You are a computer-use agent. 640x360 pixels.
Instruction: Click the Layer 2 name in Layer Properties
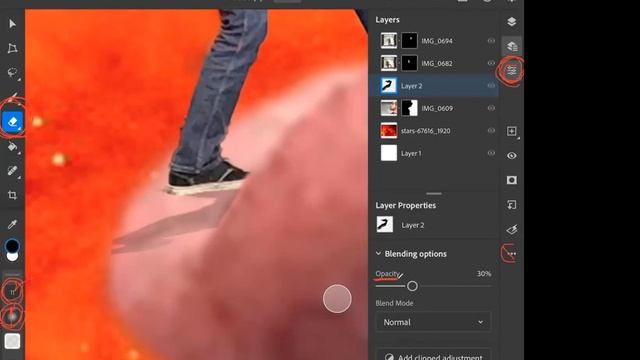click(413, 225)
